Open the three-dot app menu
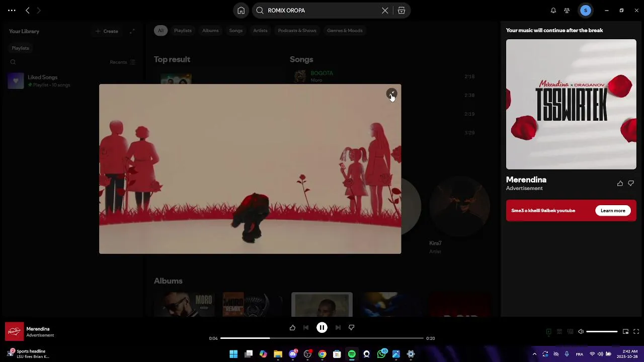644x362 pixels. (x=12, y=10)
